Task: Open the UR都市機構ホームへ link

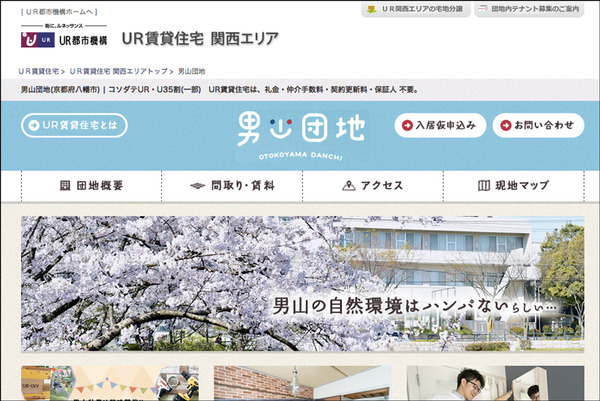Action: pos(59,12)
